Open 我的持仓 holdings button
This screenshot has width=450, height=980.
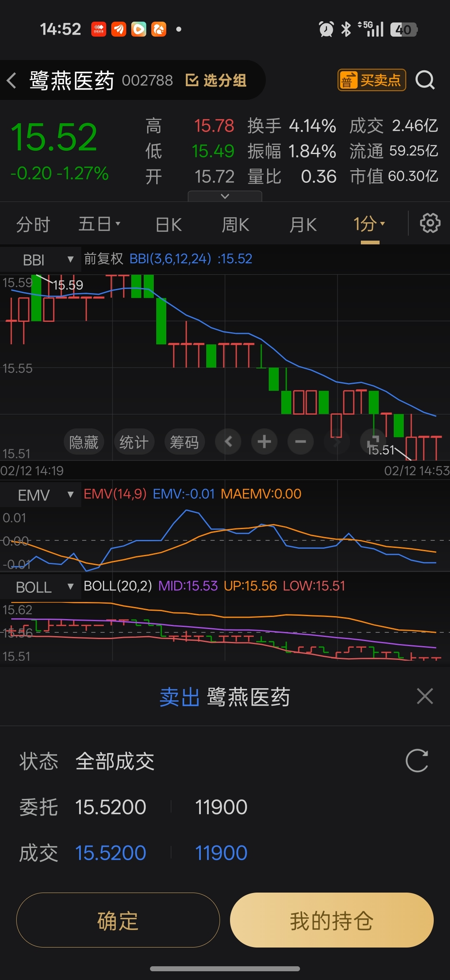(332, 920)
